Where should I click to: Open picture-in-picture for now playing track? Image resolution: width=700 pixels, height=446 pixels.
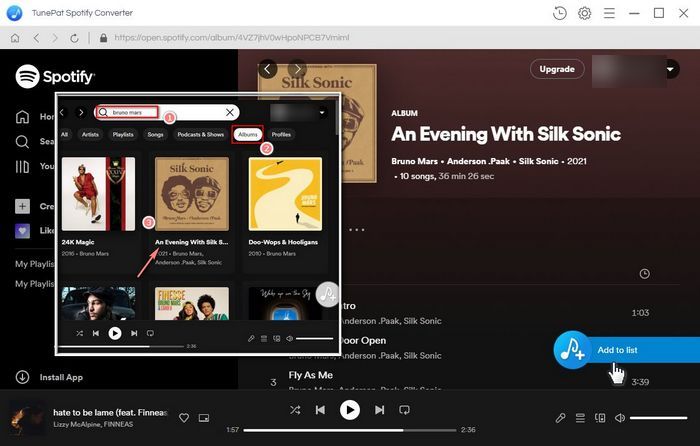point(204,418)
